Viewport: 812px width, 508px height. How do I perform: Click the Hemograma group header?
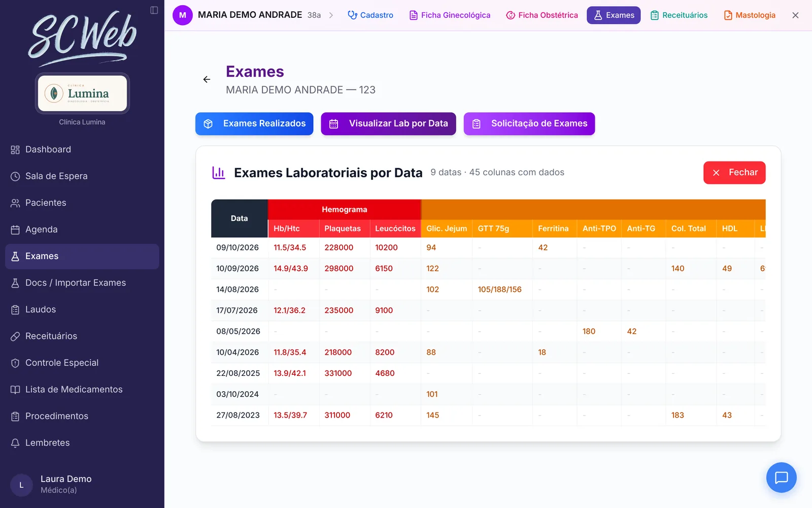pos(345,209)
